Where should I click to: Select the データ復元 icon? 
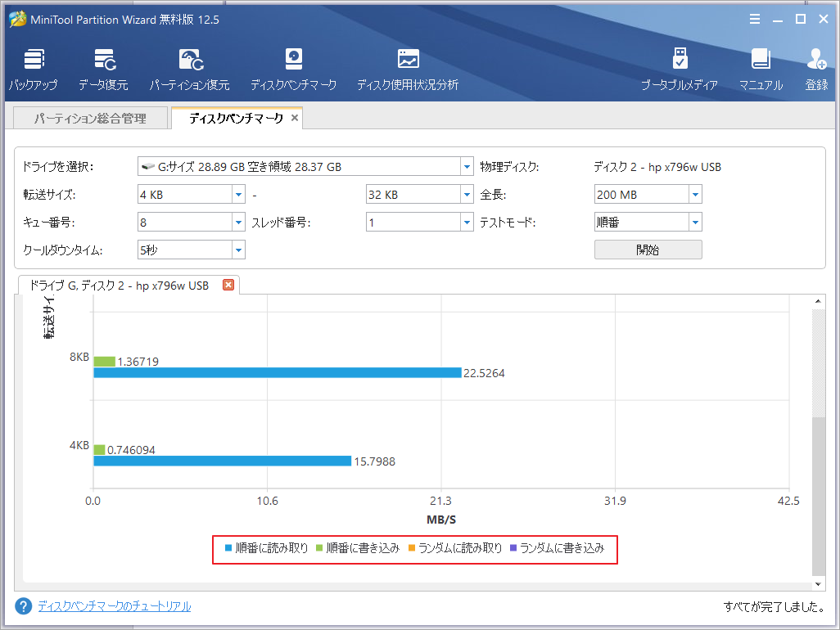pos(105,65)
